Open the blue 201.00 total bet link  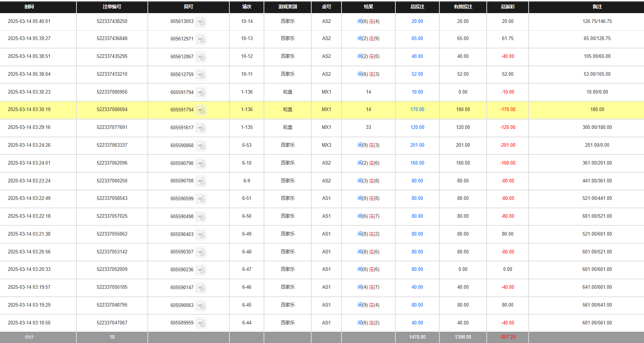(x=417, y=145)
